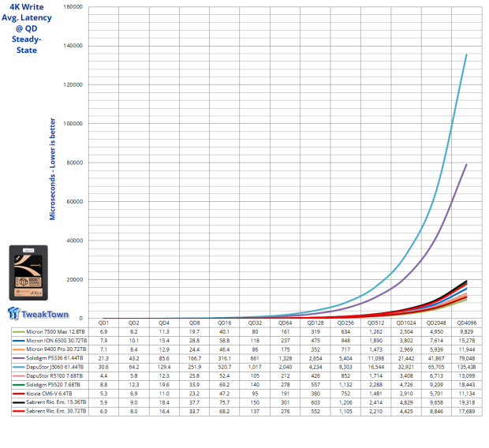The width and height of the screenshot is (489, 448).
Task: Click the 40000 y-axis label
Action: click(75, 241)
